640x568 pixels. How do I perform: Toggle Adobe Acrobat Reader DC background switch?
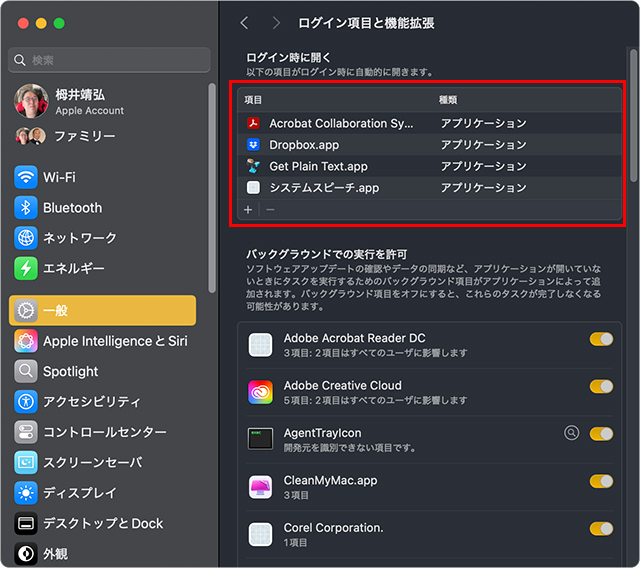[601, 339]
